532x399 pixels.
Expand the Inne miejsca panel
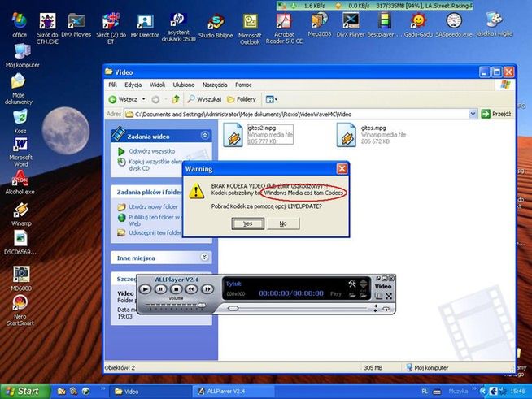point(204,257)
